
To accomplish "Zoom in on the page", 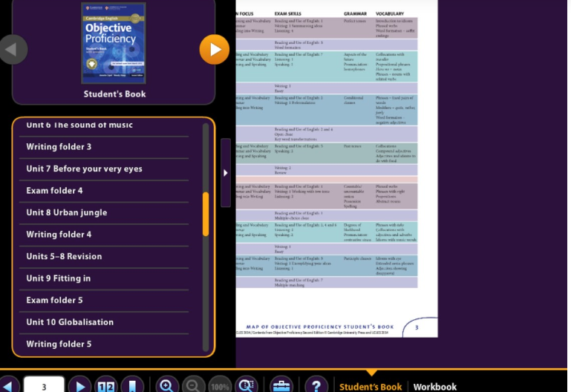I will [x=167, y=386].
